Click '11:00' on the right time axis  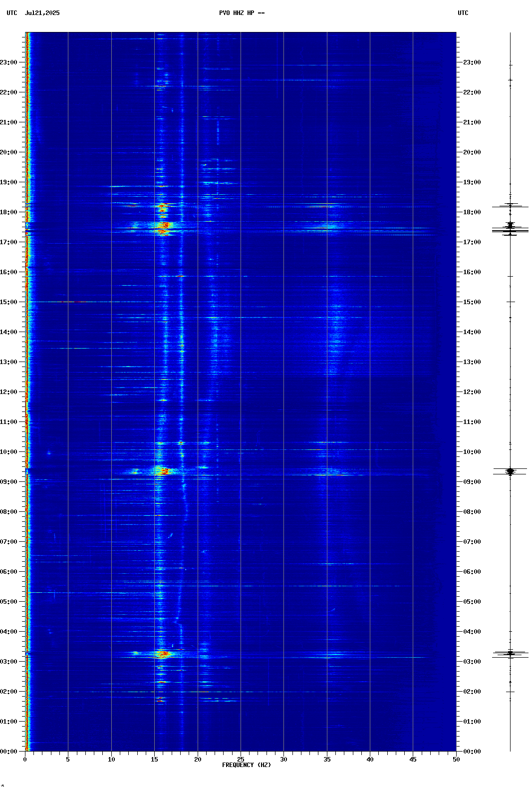(472, 422)
